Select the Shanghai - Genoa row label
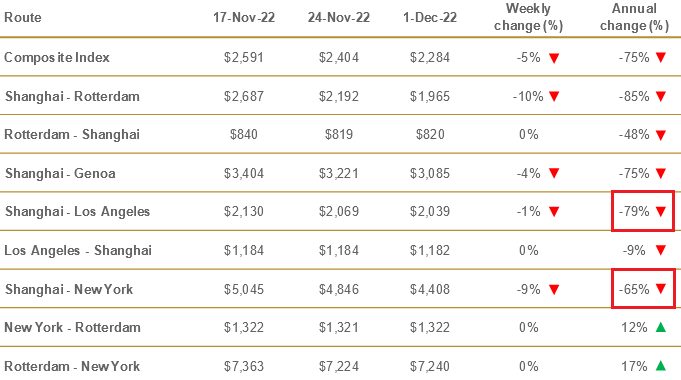 tap(60, 174)
